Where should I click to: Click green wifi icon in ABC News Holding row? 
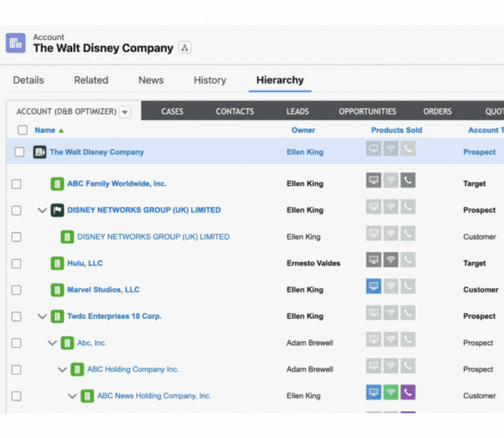click(x=391, y=392)
